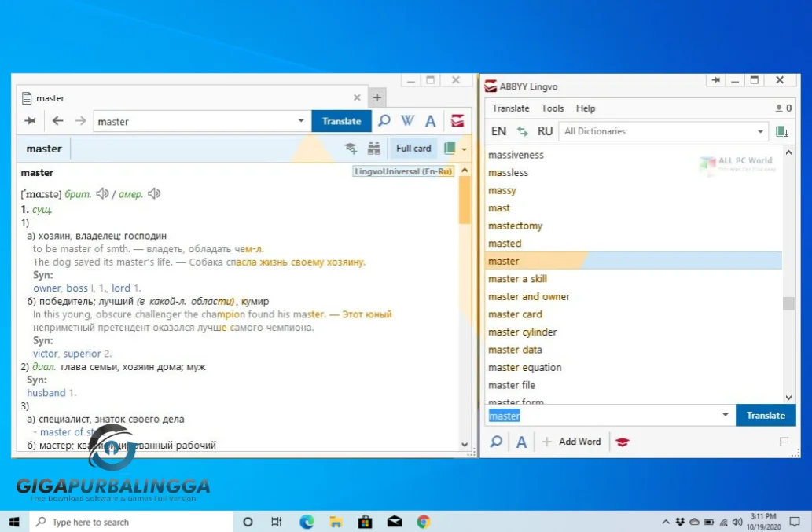The image size is (812, 532).
Task: Select RU target language
Action: [x=545, y=131]
